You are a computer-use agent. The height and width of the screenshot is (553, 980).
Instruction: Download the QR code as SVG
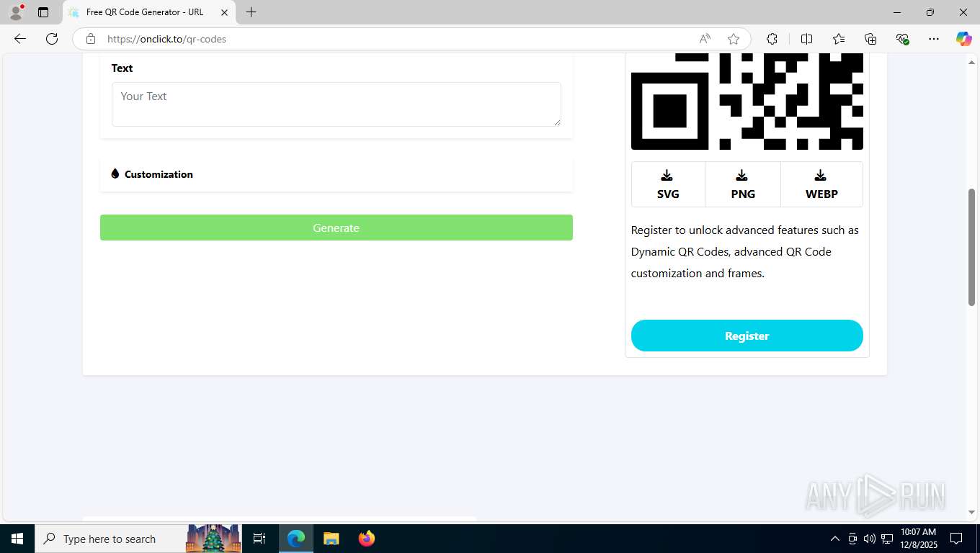[668, 185]
